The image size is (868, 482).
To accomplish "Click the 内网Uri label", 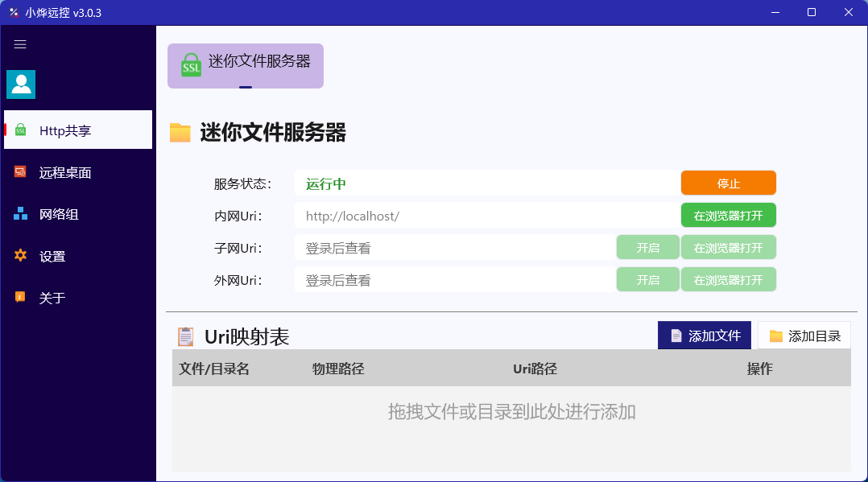I will (238, 216).
